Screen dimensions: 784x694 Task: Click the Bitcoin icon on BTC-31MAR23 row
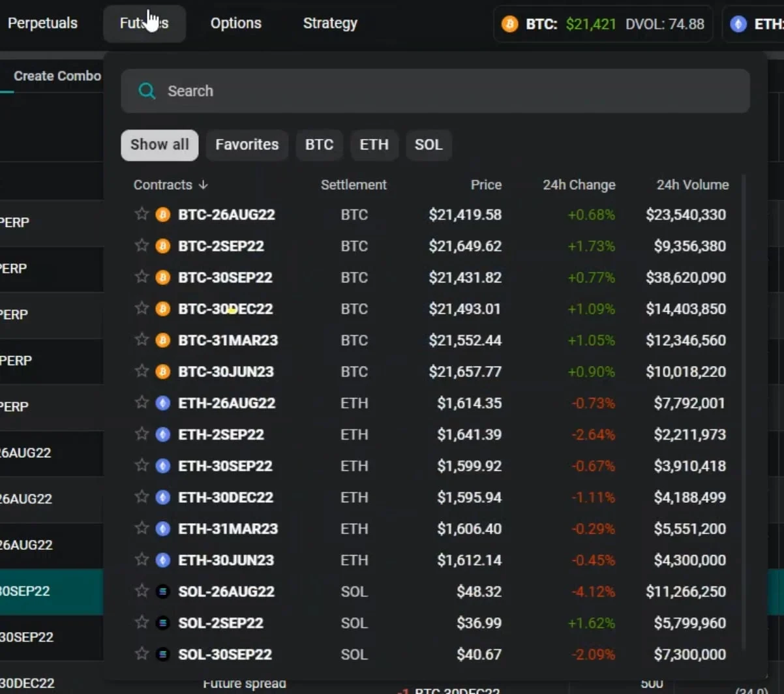163,340
